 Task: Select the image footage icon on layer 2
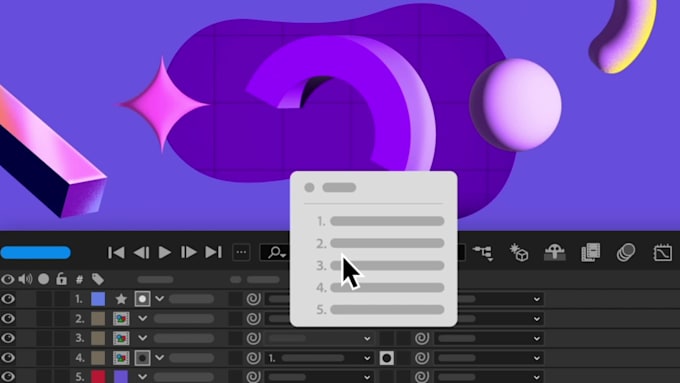[121, 319]
